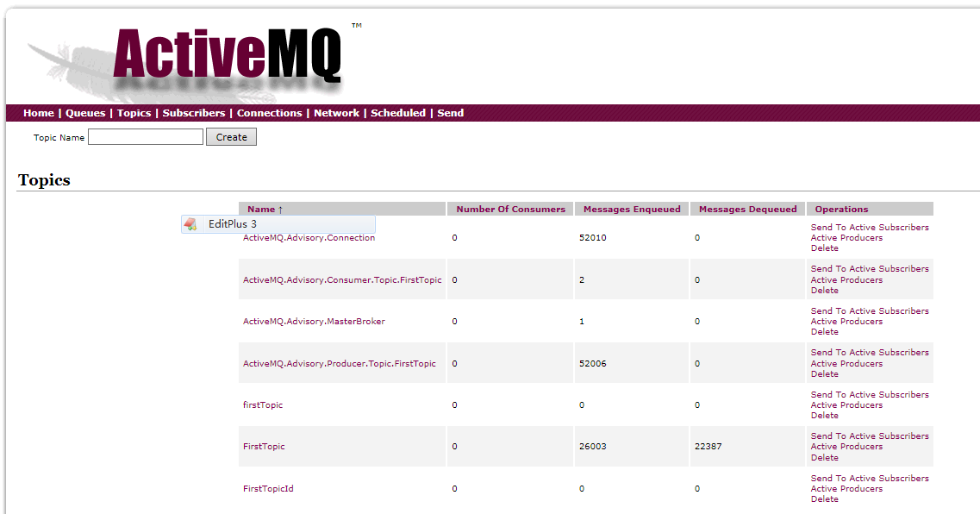Open ActiveMQ.Advisory.MasterBroker topic
980x514 pixels.
(x=314, y=322)
